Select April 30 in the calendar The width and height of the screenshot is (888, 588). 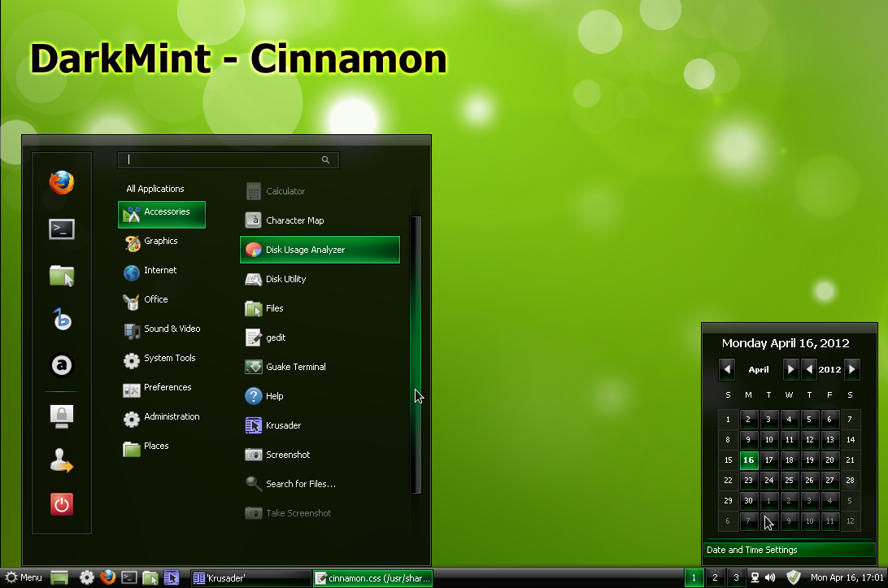point(749,501)
